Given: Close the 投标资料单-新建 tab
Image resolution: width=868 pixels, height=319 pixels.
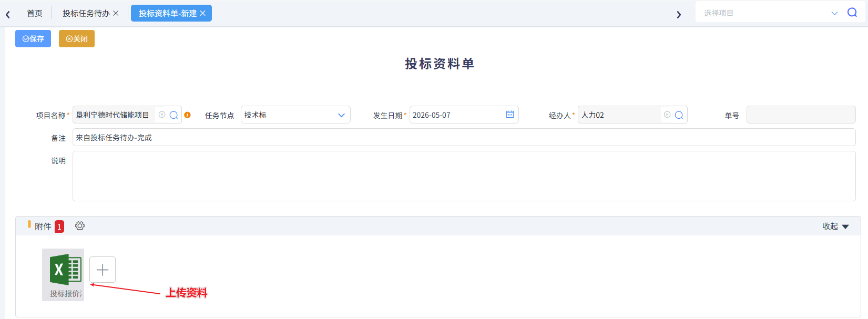Looking at the screenshot, I should click(x=203, y=13).
